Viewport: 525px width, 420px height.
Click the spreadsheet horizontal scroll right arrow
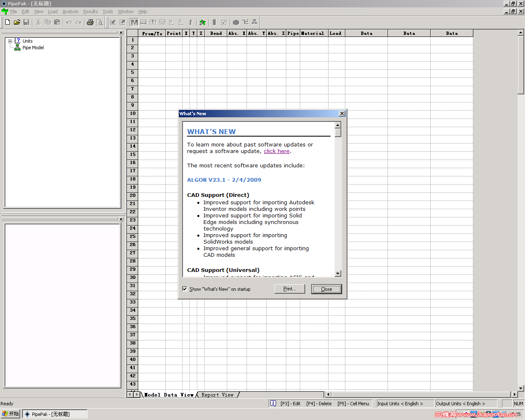click(515, 395)
